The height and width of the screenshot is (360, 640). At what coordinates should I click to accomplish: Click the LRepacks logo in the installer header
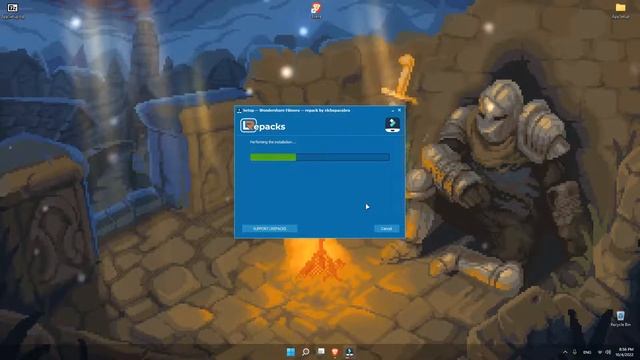[x=263, y=126]
